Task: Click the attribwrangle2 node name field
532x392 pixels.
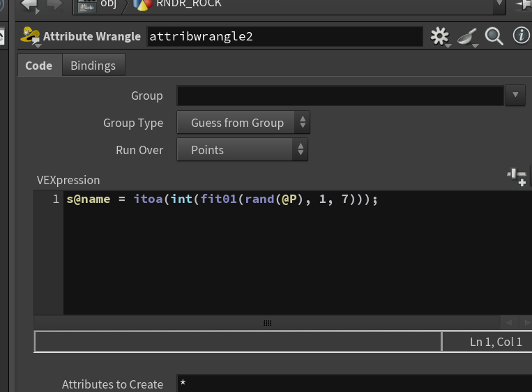Action: (284, 36)
